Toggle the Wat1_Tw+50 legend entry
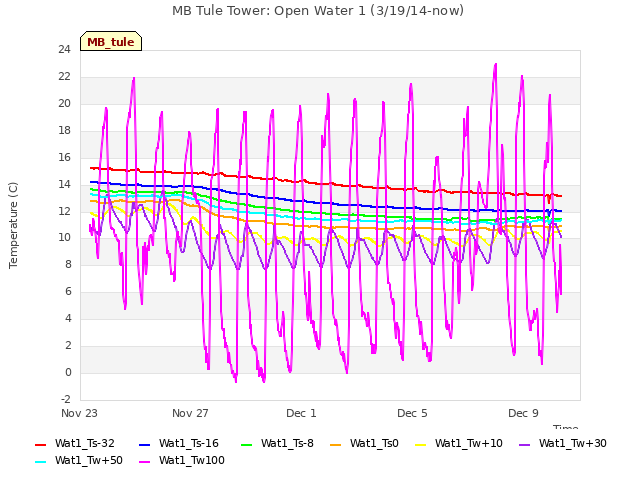640x480 pixels. 79,460
